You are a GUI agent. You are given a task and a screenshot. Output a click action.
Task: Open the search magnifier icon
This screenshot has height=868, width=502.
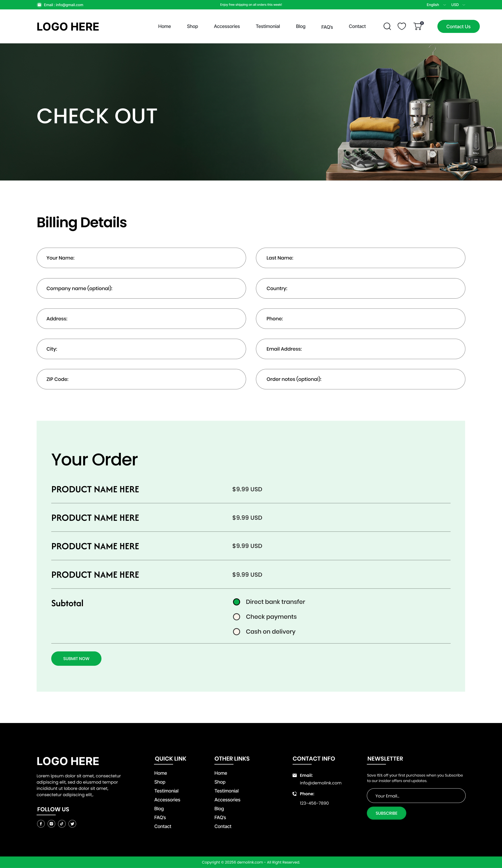pyautogui.click(x=387, y=27)
